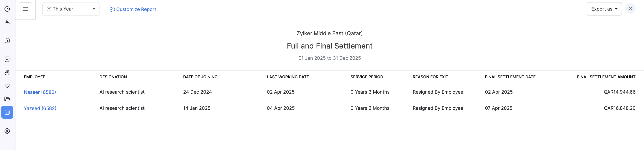Click the Last Working Date column header
Viewport: 644px width, 150px height.
click(288, 77)
